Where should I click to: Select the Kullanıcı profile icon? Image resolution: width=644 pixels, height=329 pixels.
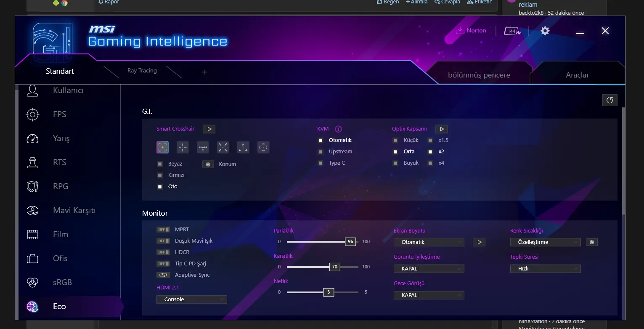(x=32, y=91)
